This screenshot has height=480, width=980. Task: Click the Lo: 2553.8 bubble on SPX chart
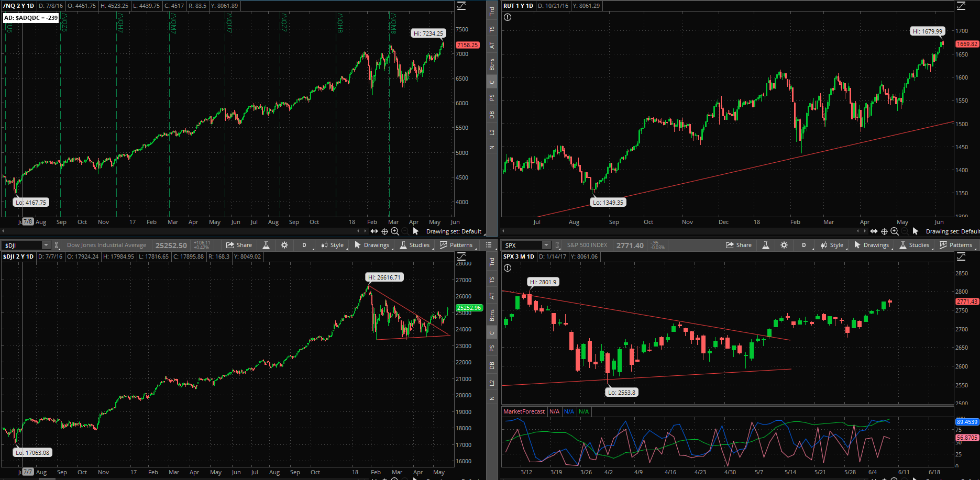(622, 392)
